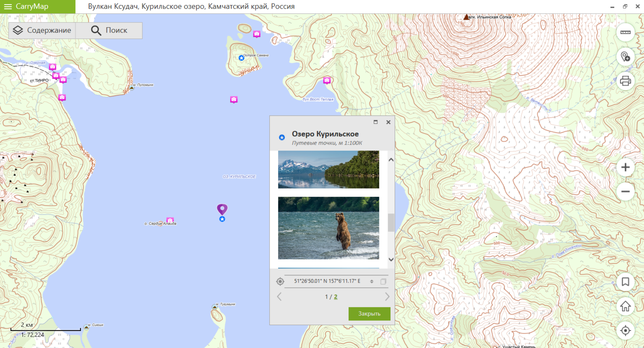Open the photo marker north of Остров Саманг
This screenshot has width=644, height=348.
click(257, 34)
